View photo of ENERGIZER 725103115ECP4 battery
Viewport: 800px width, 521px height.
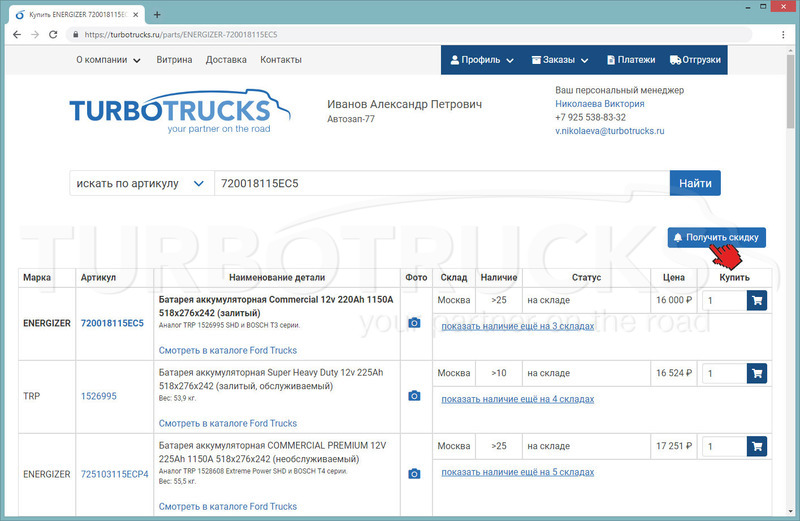(x=414, y=474)
